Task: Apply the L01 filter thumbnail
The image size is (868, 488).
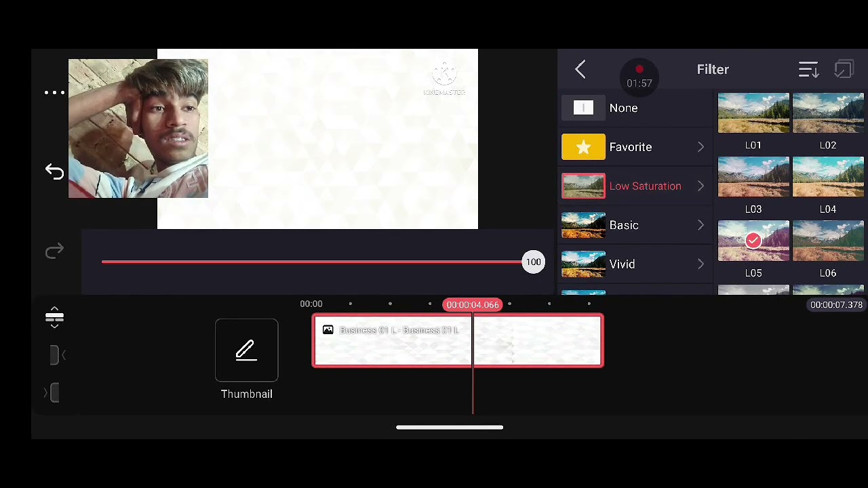Action: pos(753,113)
